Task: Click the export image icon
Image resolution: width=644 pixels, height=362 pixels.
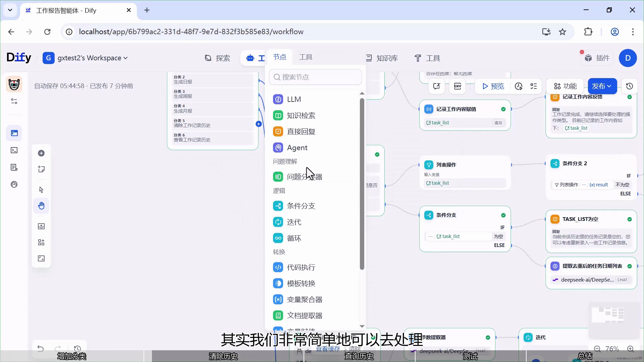Action: 41,227
